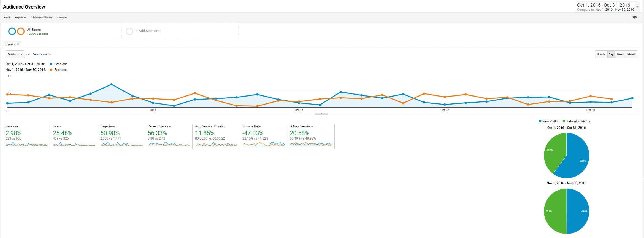Image resolution: width=644 pixels, height=238 pixels.
Task: Switch chart to Hourly view
Action: click(601, 54)
